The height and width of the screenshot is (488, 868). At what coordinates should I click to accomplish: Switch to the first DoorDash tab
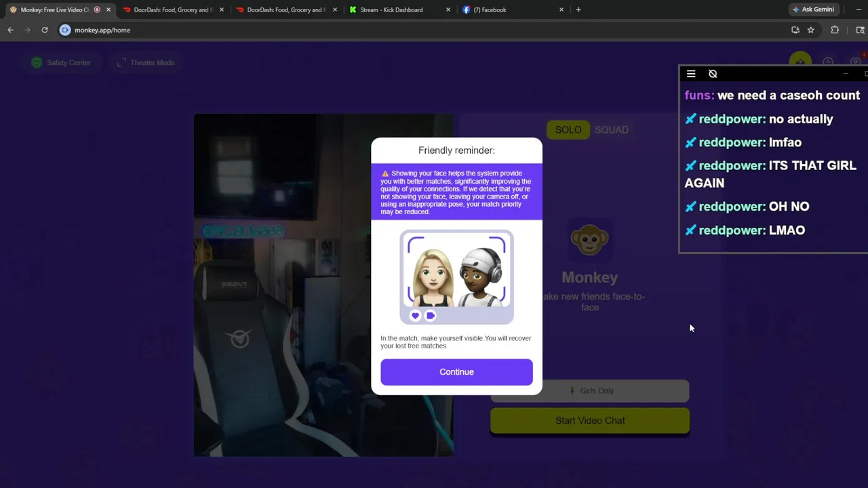pos(173,9)
